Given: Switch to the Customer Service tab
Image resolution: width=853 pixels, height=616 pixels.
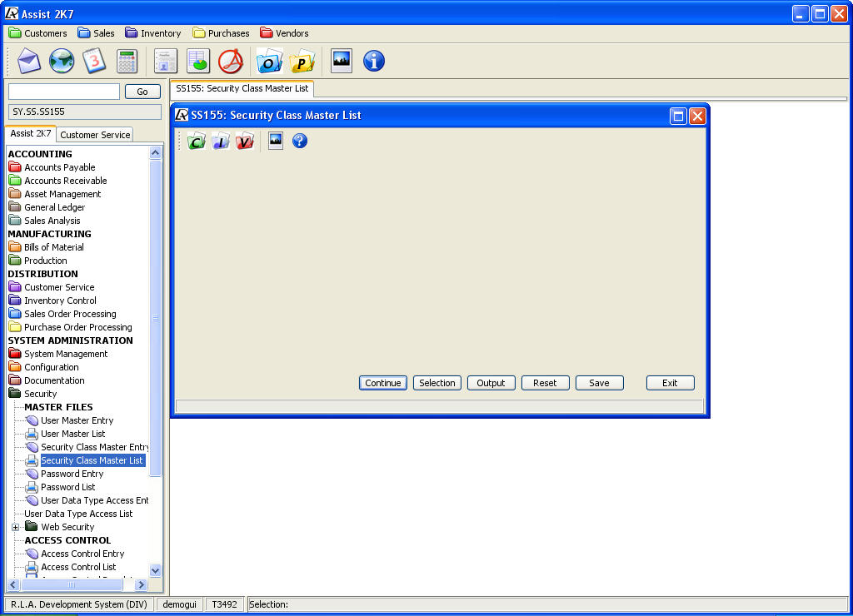Looking at the screenshot, I should tap(95, 135).
